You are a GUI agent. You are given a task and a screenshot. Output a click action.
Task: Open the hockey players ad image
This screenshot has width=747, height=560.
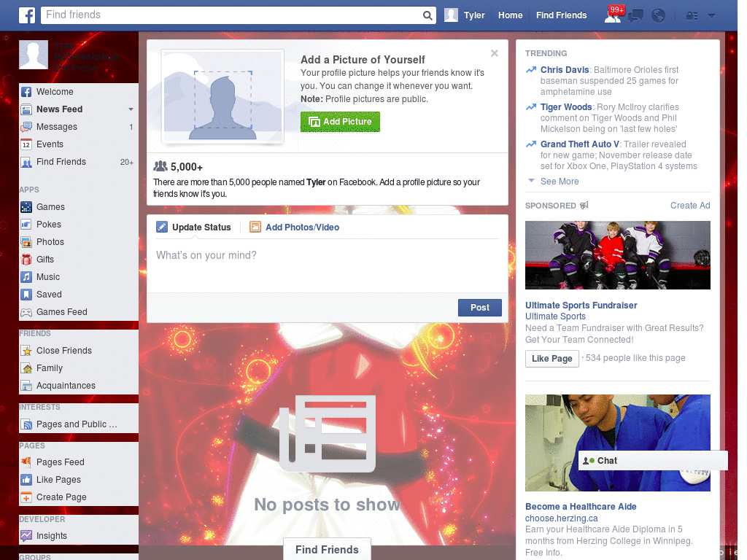(x=617, y=255)
